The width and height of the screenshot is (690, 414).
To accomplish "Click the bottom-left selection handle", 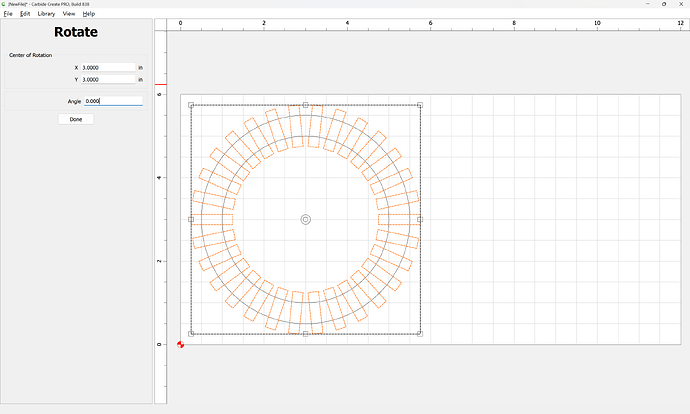I will (x=191, y=334).
